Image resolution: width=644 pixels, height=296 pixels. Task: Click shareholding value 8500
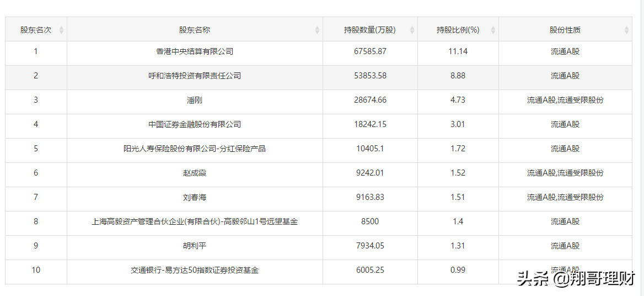pyautogui.click(x=370, y=221)
